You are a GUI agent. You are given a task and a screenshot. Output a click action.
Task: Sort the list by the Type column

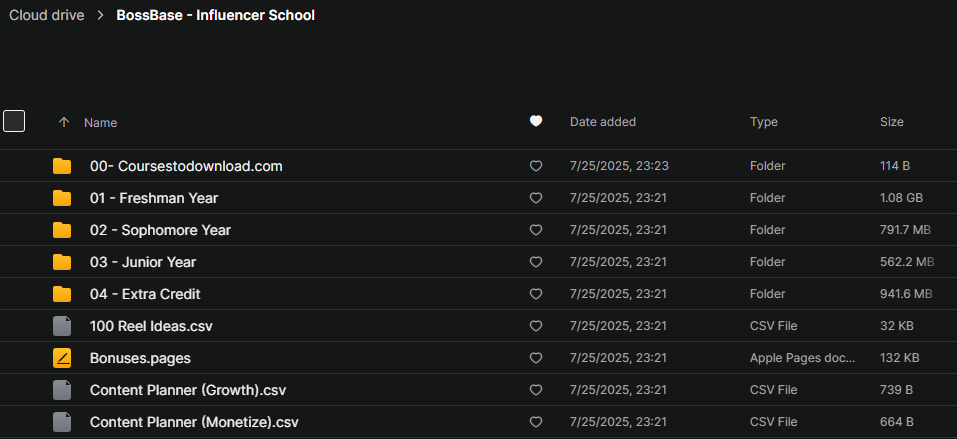pyautogui.click(x=764, y=122)
